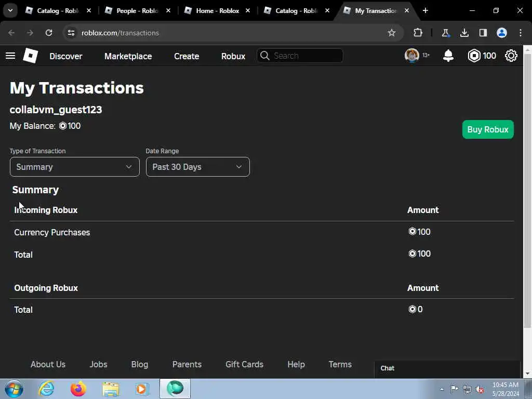Click the Action Center flag tray icon
This screenshot has width=532, height=399.
click(454, 389)
